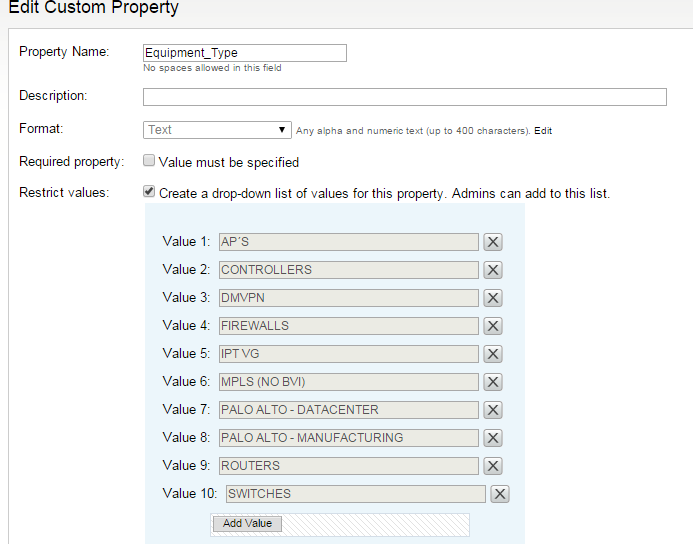693x544 pixels.
Task: Click the Value 1 AP'S text field
Action: pos(349,242)
